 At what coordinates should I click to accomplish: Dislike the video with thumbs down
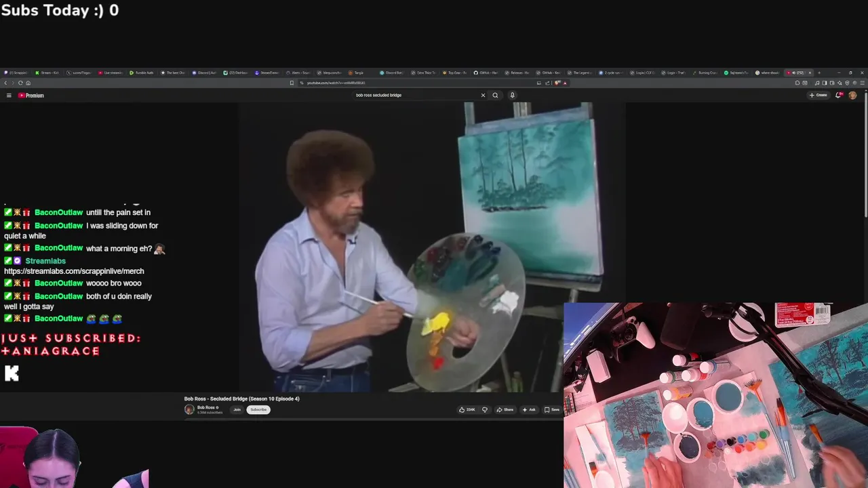484,409
